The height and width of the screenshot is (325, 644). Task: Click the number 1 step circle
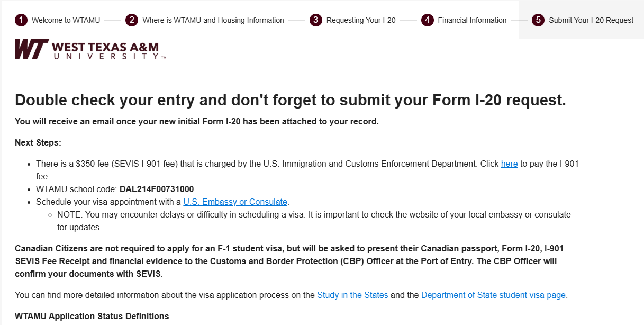pyautogui.click(x=21, y=20)
